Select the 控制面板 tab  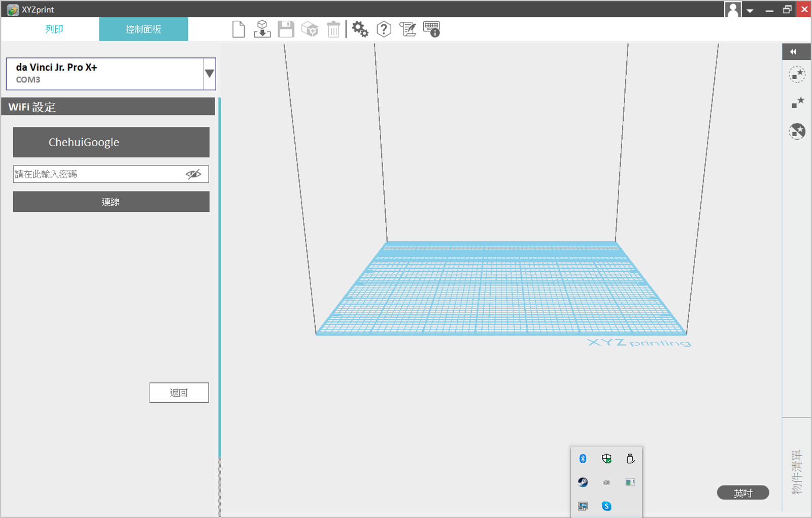tap(144, 29)
